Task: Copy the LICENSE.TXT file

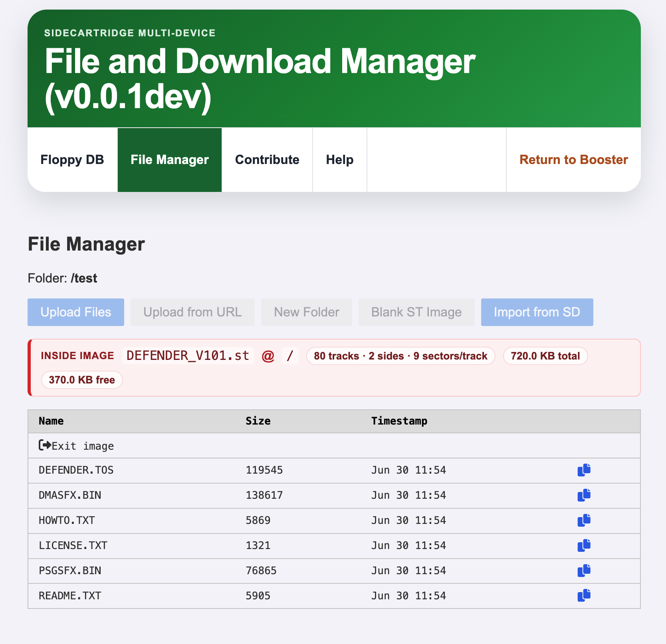Action: pyautogui.click(x=584, y=546)
